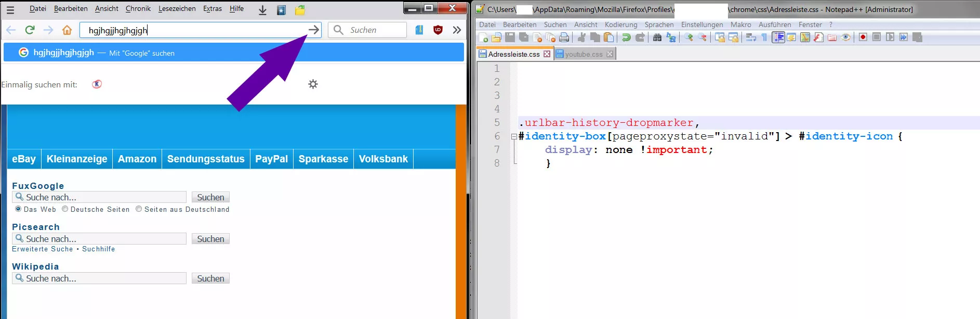The image size is (980, 319).
Task: Undo the last edit in Notepad++
Action: pyautogui.click(x=626, y=37)
